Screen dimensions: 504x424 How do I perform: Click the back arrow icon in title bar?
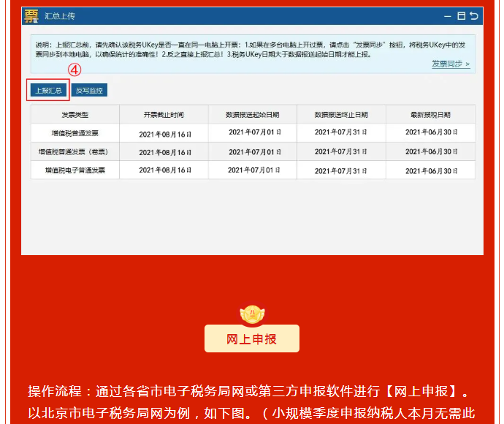pos(474,15)
